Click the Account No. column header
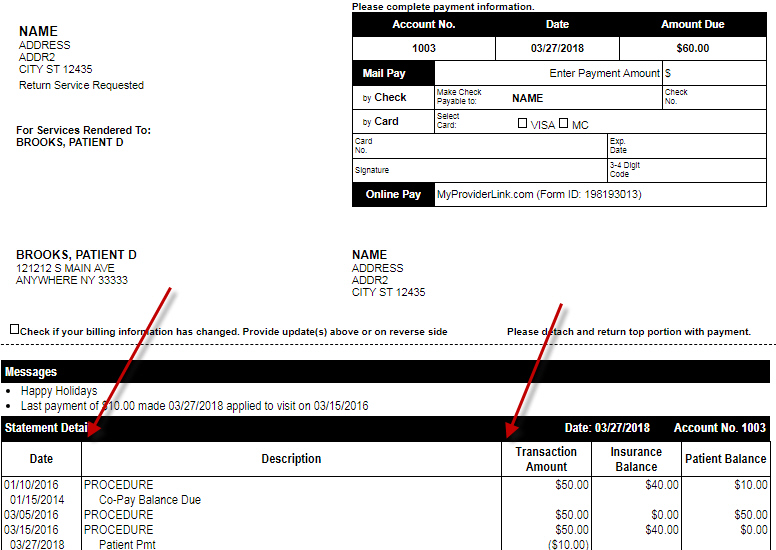This screenshot has width=776, height=550. pos(424,24)
